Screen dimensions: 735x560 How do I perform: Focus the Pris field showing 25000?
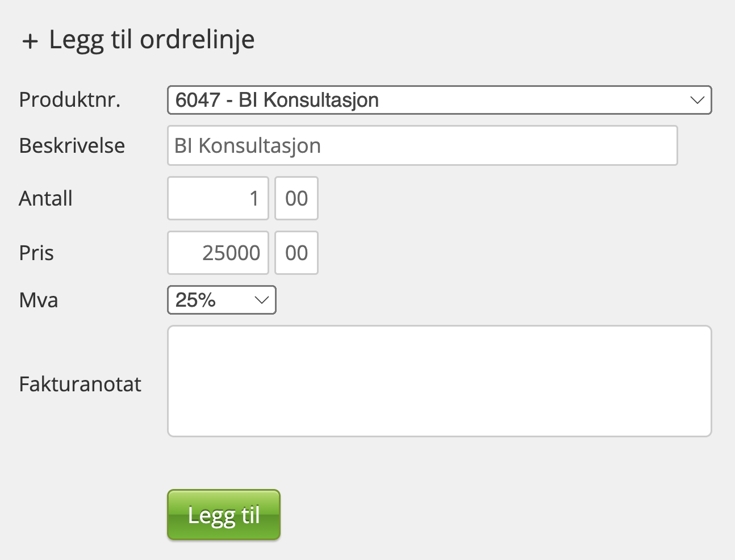click(x=218, y=253)
